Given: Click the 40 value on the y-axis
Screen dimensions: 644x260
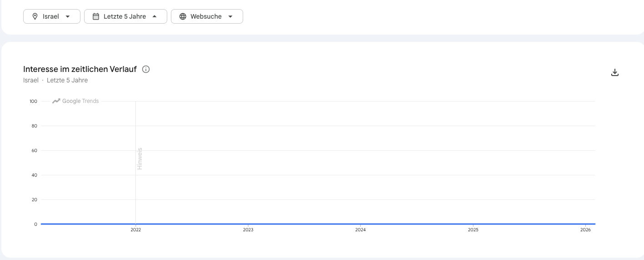Looking at the screenshot, I should click(34, 175).
